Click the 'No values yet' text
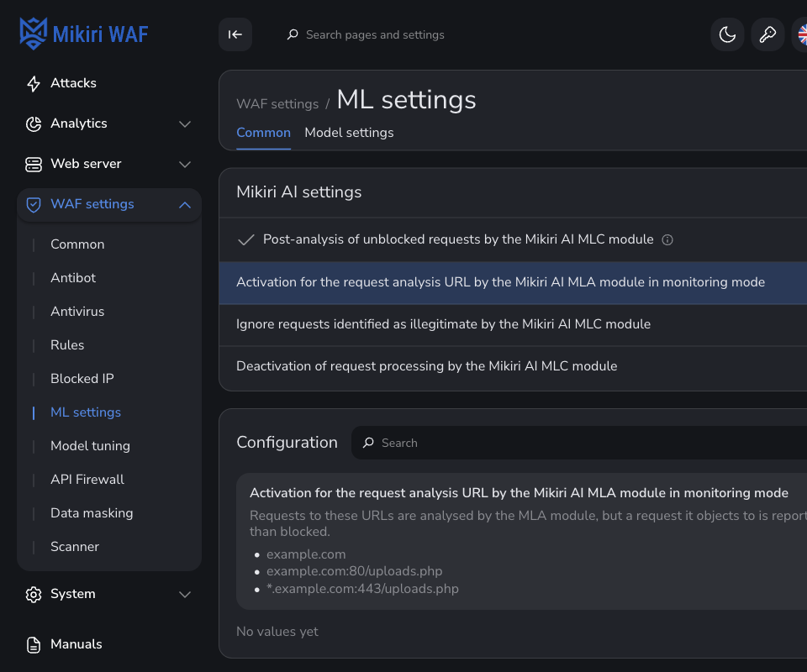 click(x=277, y=632)
